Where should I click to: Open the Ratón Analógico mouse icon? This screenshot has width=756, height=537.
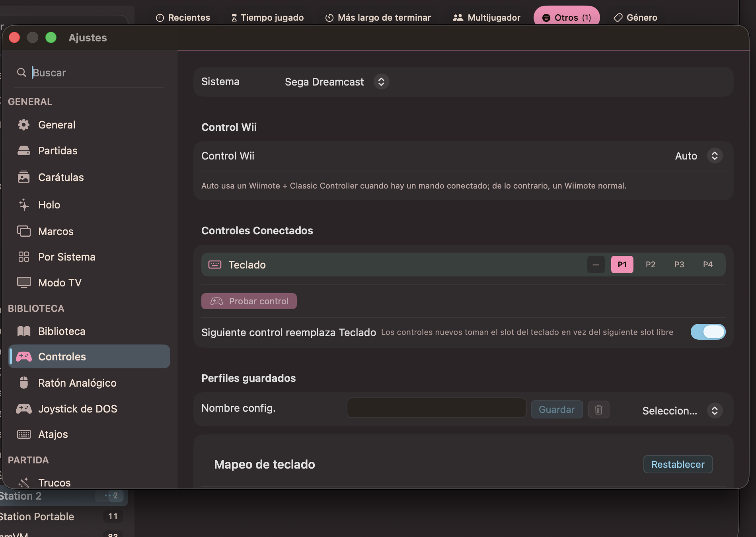24,383
